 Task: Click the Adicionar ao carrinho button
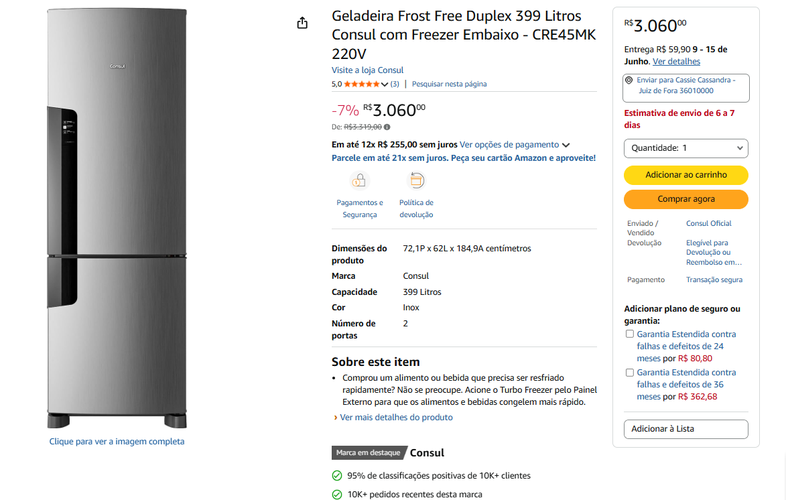coord(686,175)
